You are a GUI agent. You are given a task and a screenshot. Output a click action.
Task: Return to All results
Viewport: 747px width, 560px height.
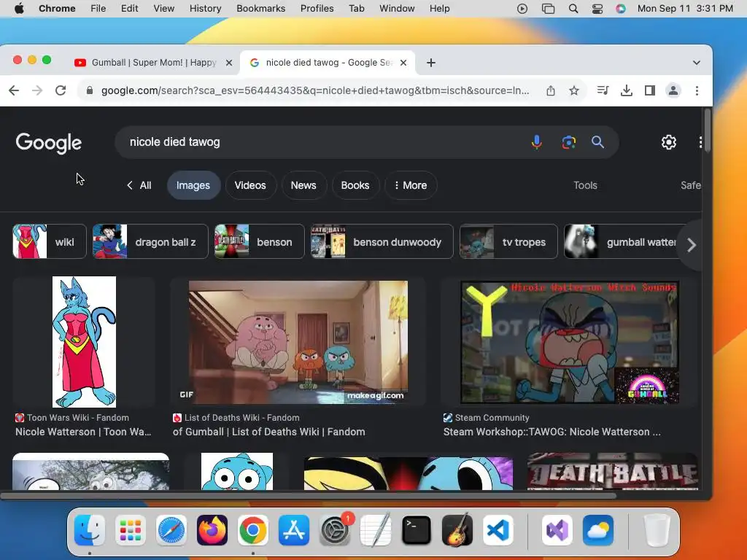point(139,185)
